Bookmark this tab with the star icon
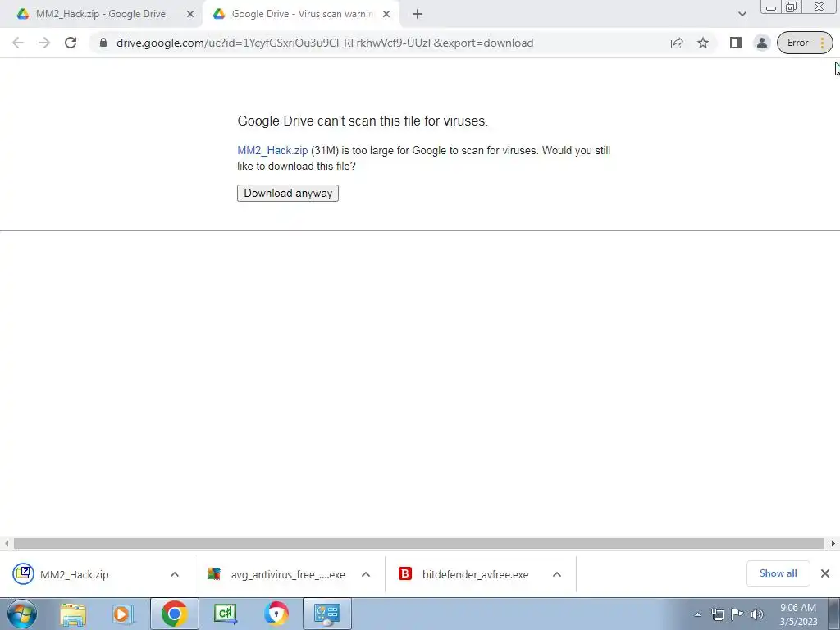840x630 pixels. [x=703, y=43]
